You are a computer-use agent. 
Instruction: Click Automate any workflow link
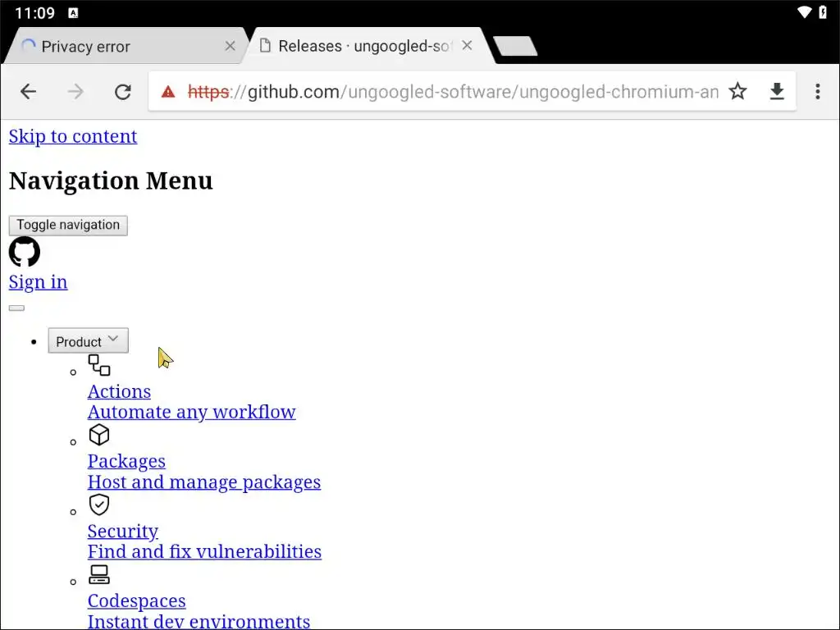point(192,412)
